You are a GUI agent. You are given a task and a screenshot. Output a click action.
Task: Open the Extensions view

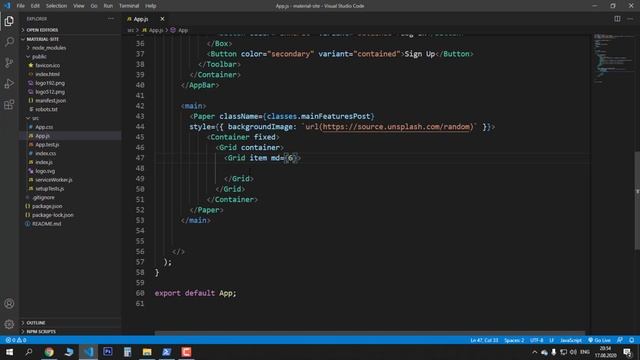tap(9, 104)
